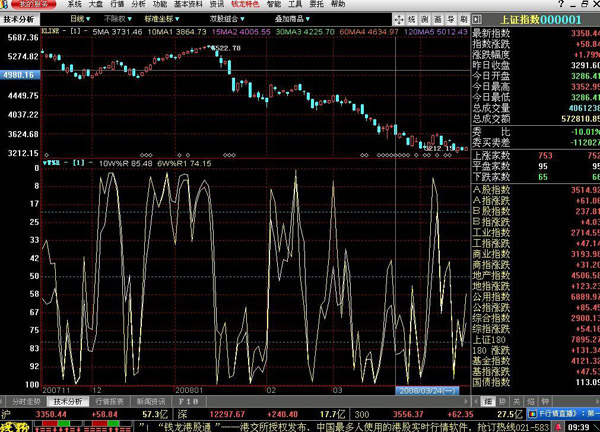
Task: Click the 技术分析 panel label at top left
Action: [x=20, y=19]
